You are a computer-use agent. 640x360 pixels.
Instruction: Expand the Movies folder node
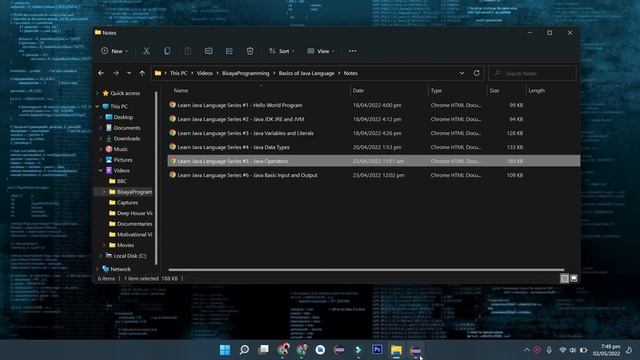[104, 245]
